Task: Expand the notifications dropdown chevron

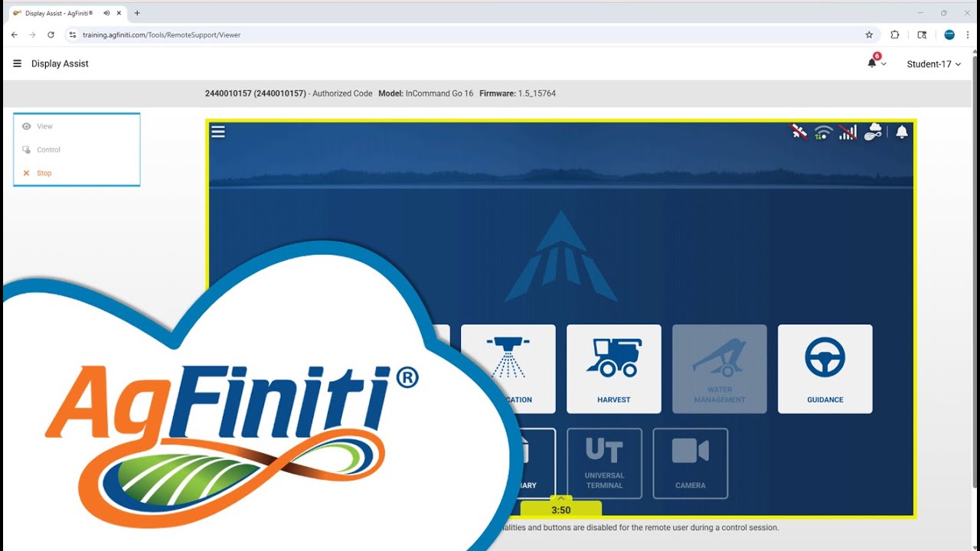Action: [x=884, y=64]
